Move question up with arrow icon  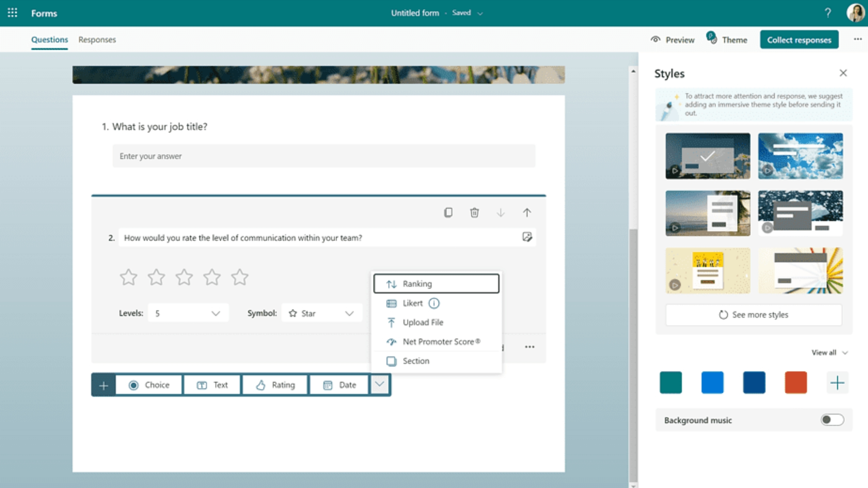point(527,213)
